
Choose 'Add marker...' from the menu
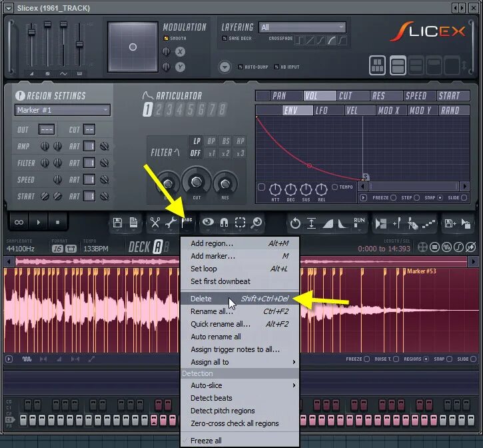(x=240, y=256)
